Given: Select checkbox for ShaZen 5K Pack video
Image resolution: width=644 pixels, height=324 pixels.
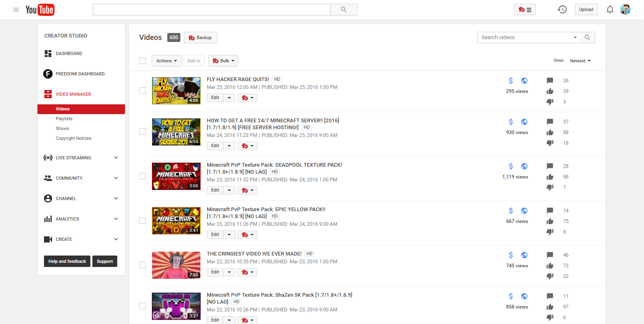Looking at the screenshot, I should click(142, 306).
